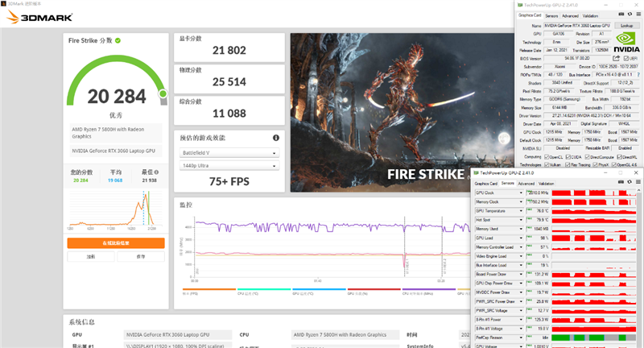Expand PerfCap Reason sensor dropdown

(x=521, y=338)
